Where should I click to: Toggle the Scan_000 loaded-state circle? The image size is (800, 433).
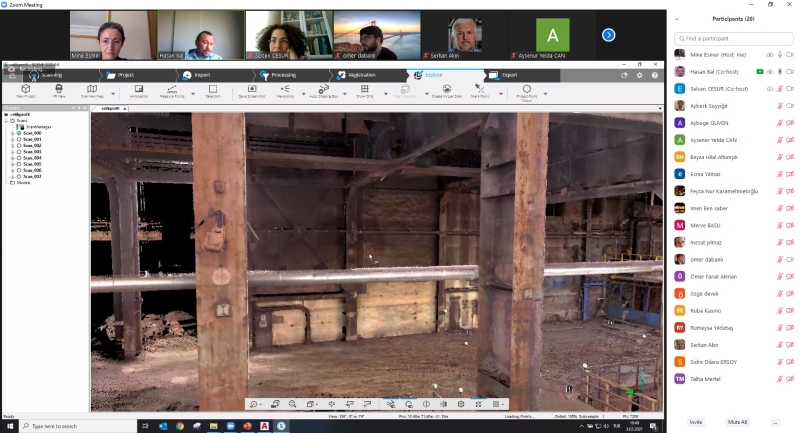coord(18,133)
